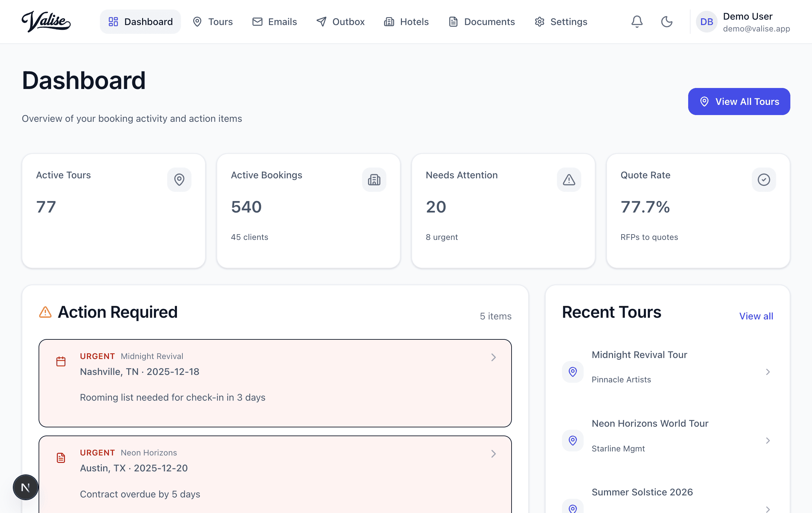The image size is (812, 513).
Task: Expand Midnight Revival urgent item chevron
Action: (x=494, y=357)
